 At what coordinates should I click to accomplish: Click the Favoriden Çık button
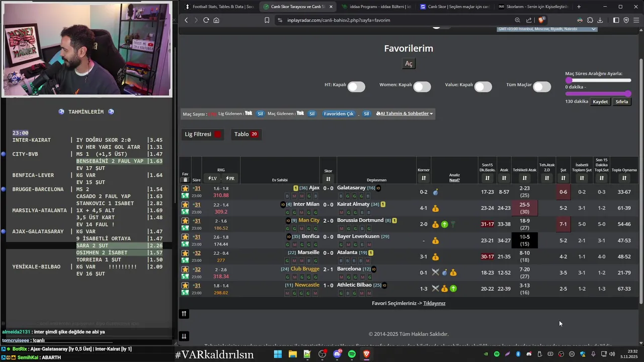pyautogui.click(x=339, y=114)
